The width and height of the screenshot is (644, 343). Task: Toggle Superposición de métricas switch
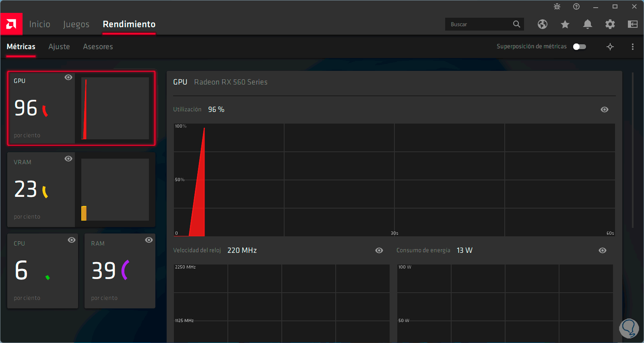(580, 47)
